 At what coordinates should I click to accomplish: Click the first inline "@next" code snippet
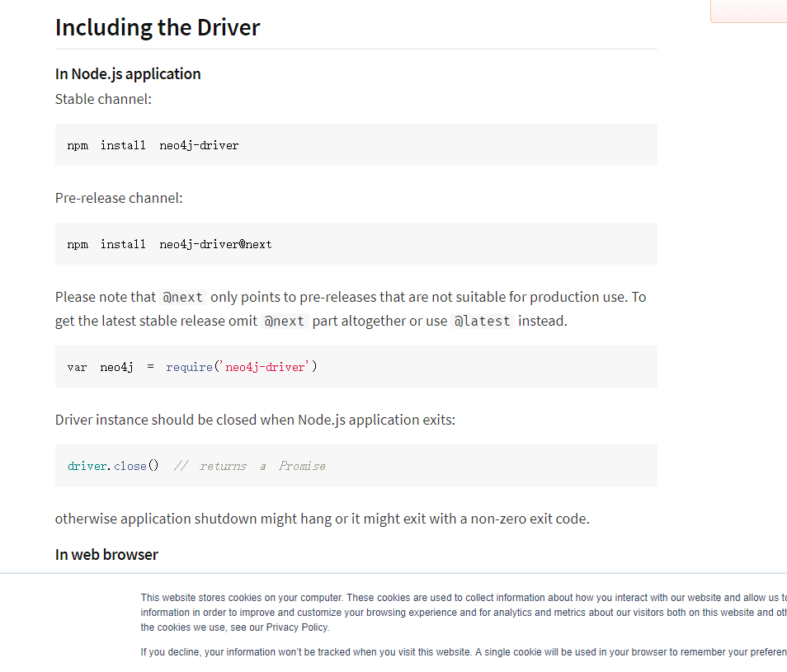(x=183, y=298)
